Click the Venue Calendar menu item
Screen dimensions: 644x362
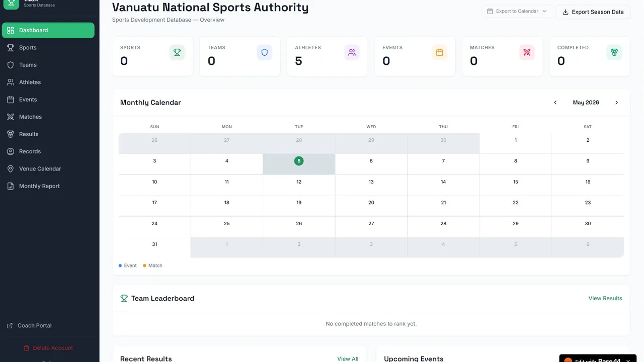48,169
